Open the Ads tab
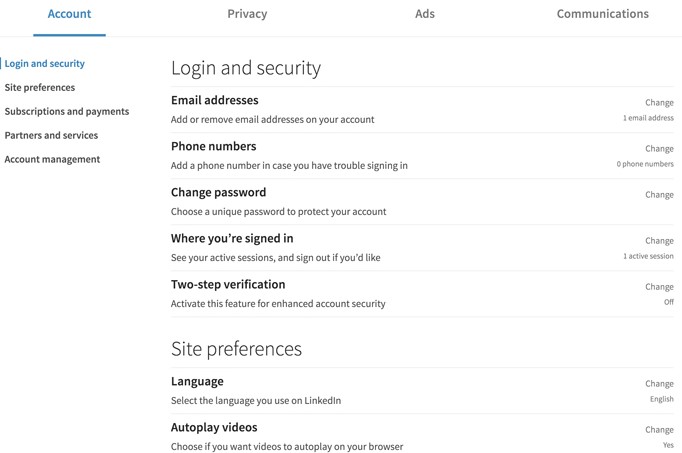The width and height of the screenshot is (682, 453). (x=425, y=14)
